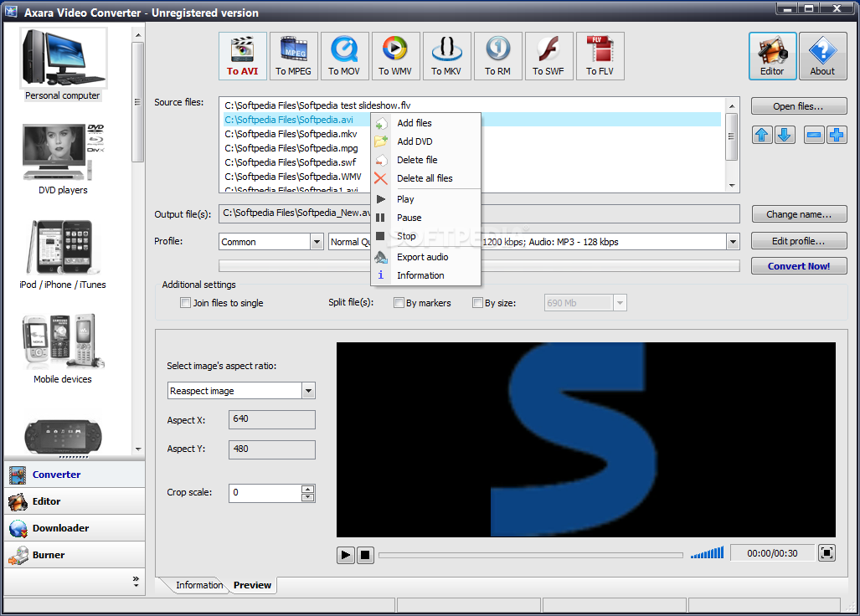This screenshot has height=616, width=860.
Task: Start conversion with Convert Now!
Action: tap(799, 266)
